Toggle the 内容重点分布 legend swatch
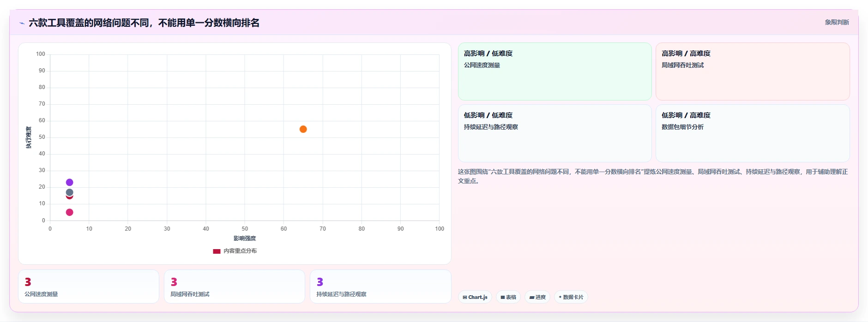Image resolution: width=868 pixels, height=322 pixels. coord(217,251)
